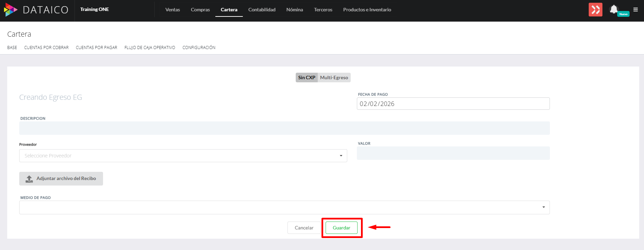The height and width of the screenshot is (250, 644).
Task: Click the upload icon on attach button
Action: (29, 179)
